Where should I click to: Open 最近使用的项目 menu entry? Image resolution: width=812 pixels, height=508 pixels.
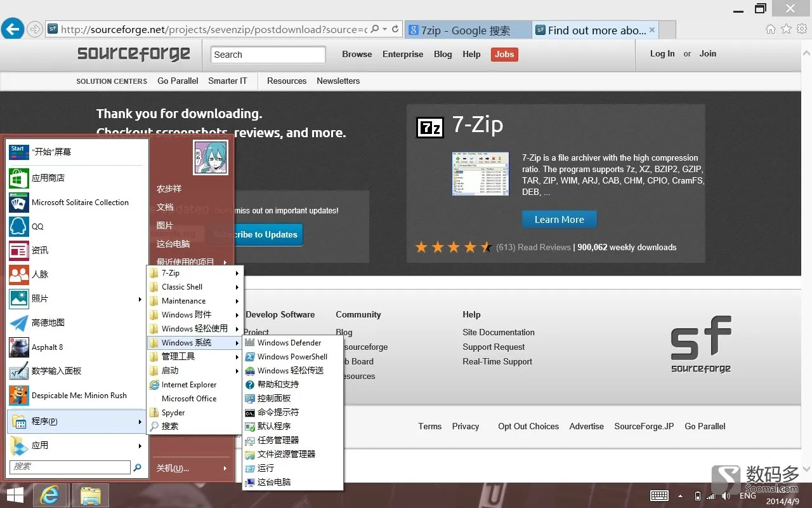pyautogui.click(x=192, y=262)
